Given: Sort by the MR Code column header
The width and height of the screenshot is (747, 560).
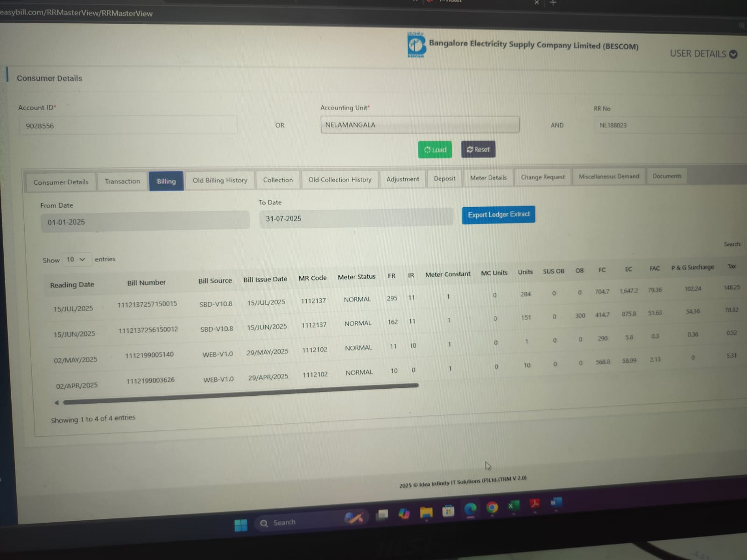Looking at the screenshot, I should [x=313, y=278].
